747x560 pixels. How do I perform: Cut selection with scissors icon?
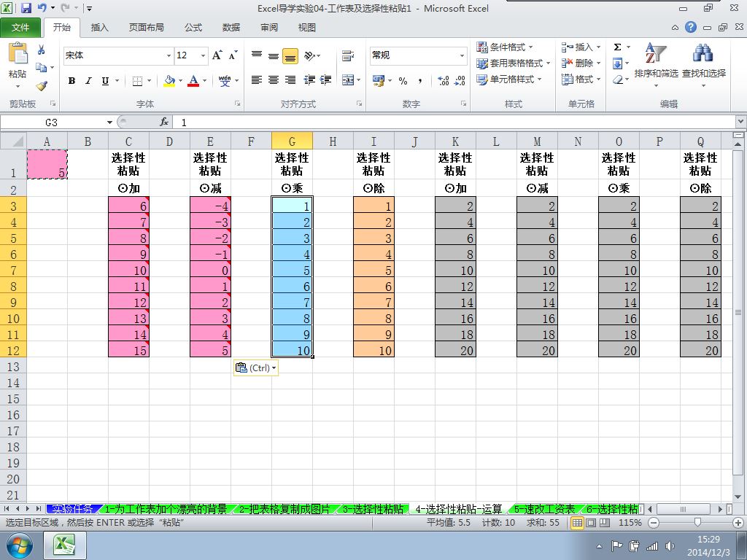(x=42, y=50)
